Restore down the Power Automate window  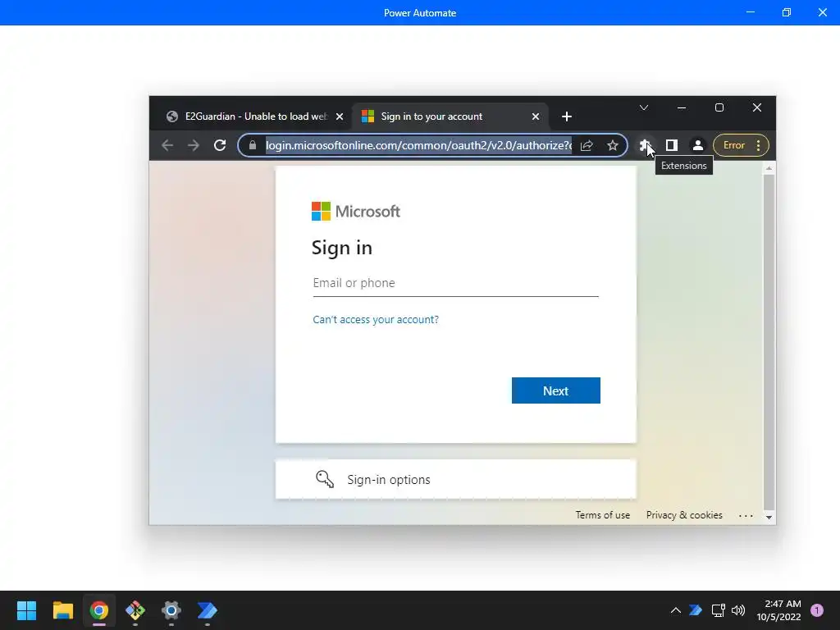click(787, 12)
